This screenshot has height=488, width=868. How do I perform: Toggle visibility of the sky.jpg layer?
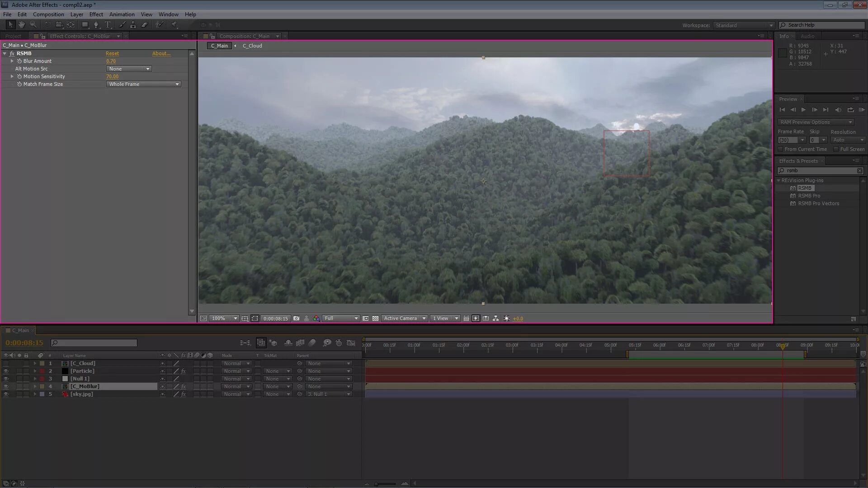click(6, 394)
